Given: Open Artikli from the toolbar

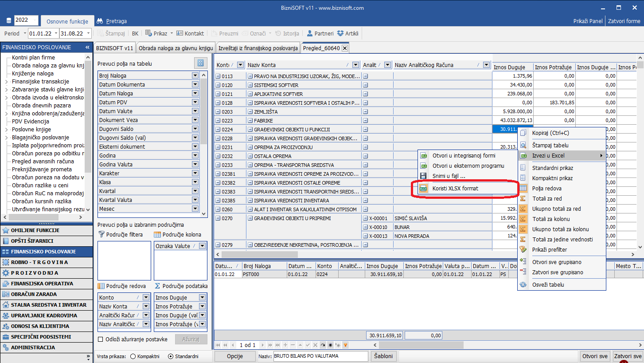Looking at the screenshot, I should (348, 33).
